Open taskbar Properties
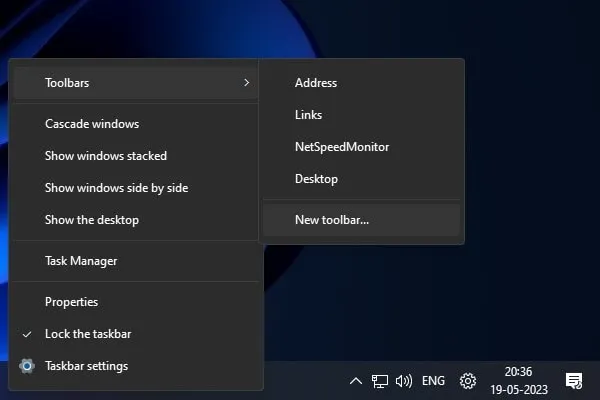 point(135,302)
